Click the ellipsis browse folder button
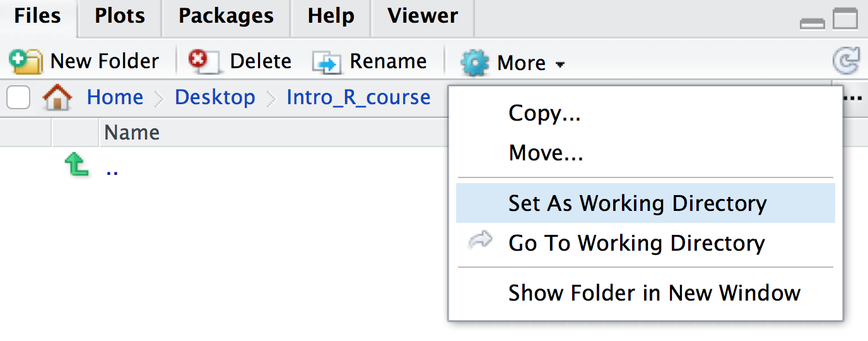This screenshot has height=341, width=868. pyautogui.click(x=853, y=99)
